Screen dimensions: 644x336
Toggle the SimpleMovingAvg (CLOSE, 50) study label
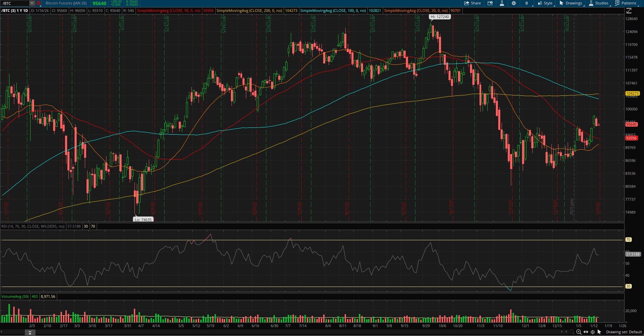pyautogui.click(x=169, y=11)
